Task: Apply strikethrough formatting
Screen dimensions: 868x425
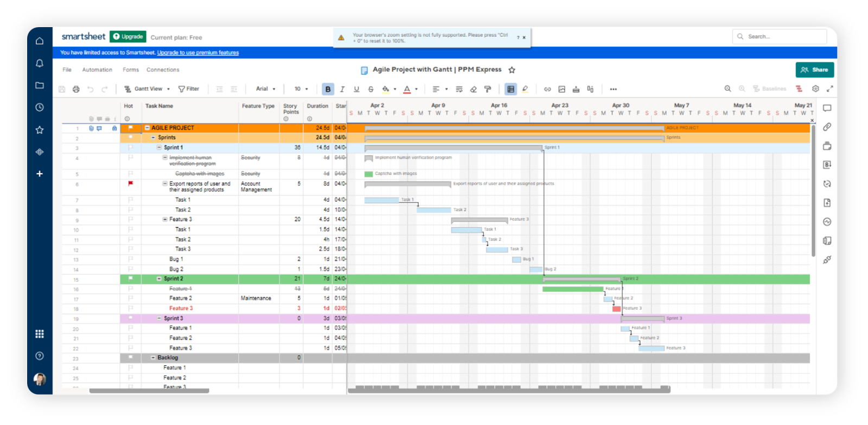Action: click(x=371, y=89)
